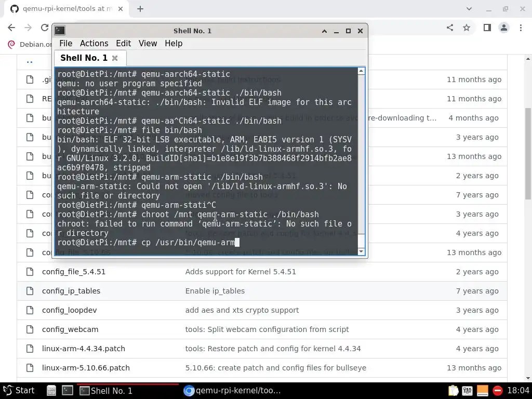Open the Edit menu in the terminal

(123, 44)
